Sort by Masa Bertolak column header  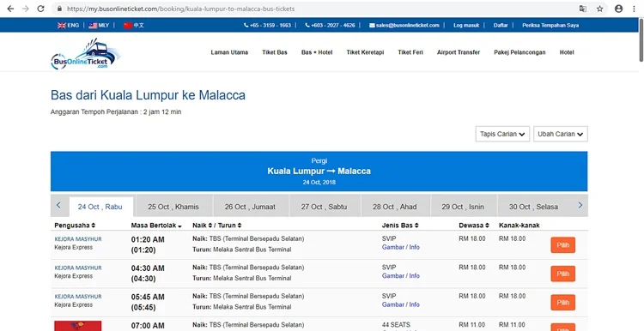coord(156,226)
